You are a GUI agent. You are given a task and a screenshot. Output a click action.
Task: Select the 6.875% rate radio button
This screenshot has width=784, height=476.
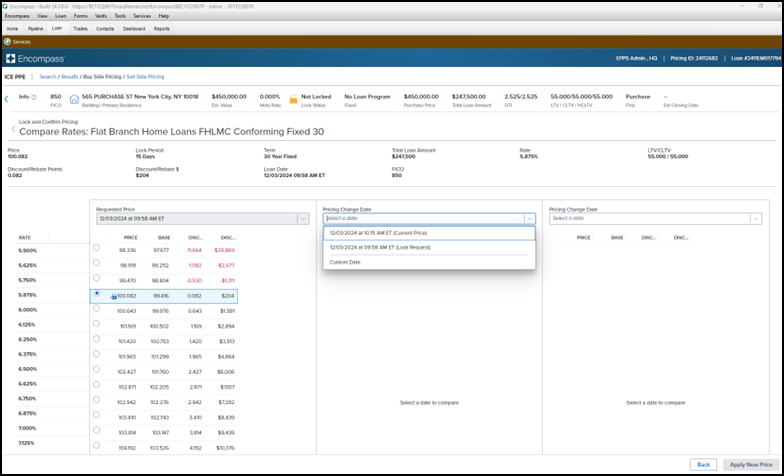point(96,414)
